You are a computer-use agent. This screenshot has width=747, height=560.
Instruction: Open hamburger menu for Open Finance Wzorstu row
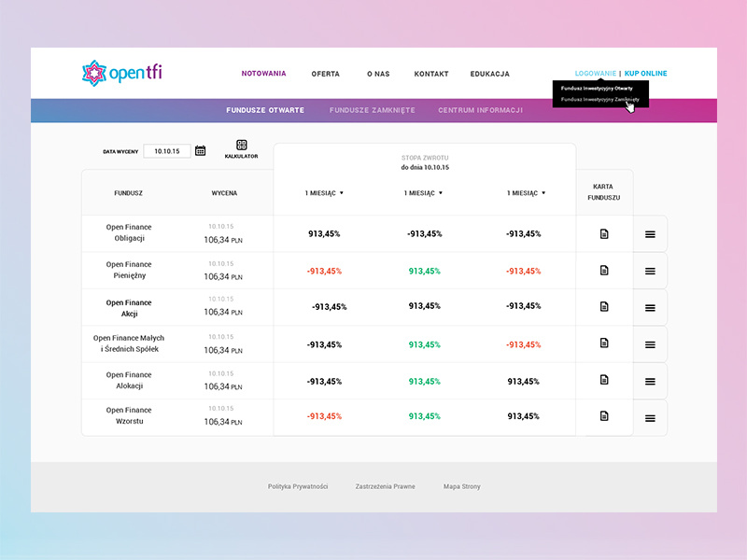point(650,418)
